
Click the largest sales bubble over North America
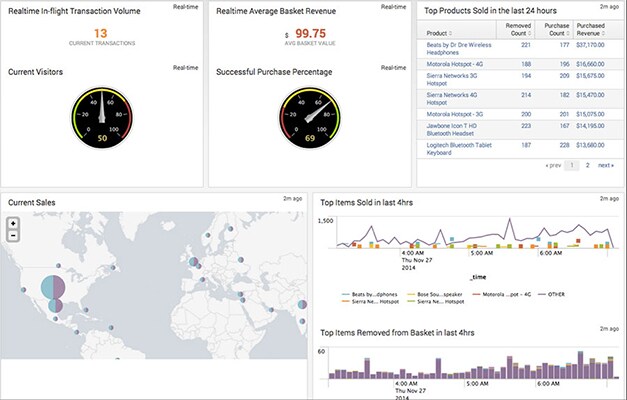click(x=51, y=288)
